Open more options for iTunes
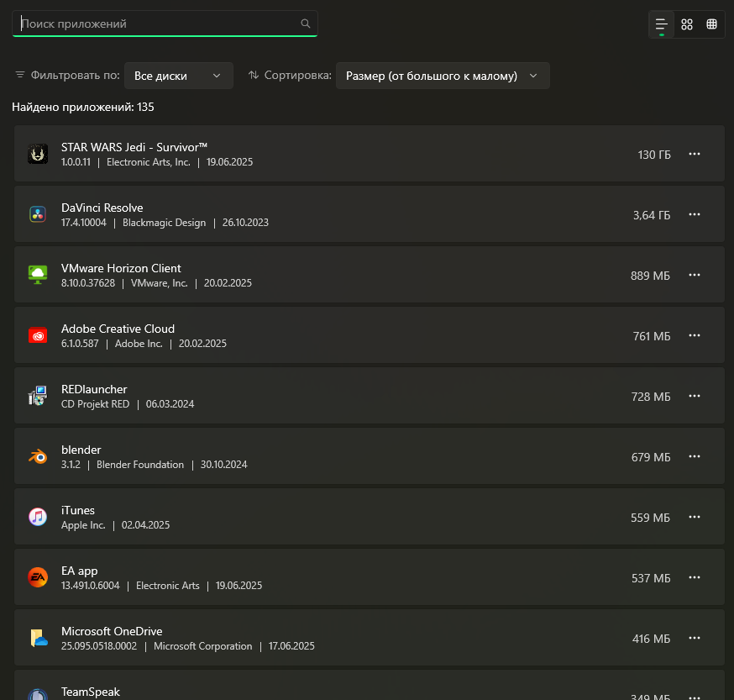734x700 pixels. tap(695, 517)
